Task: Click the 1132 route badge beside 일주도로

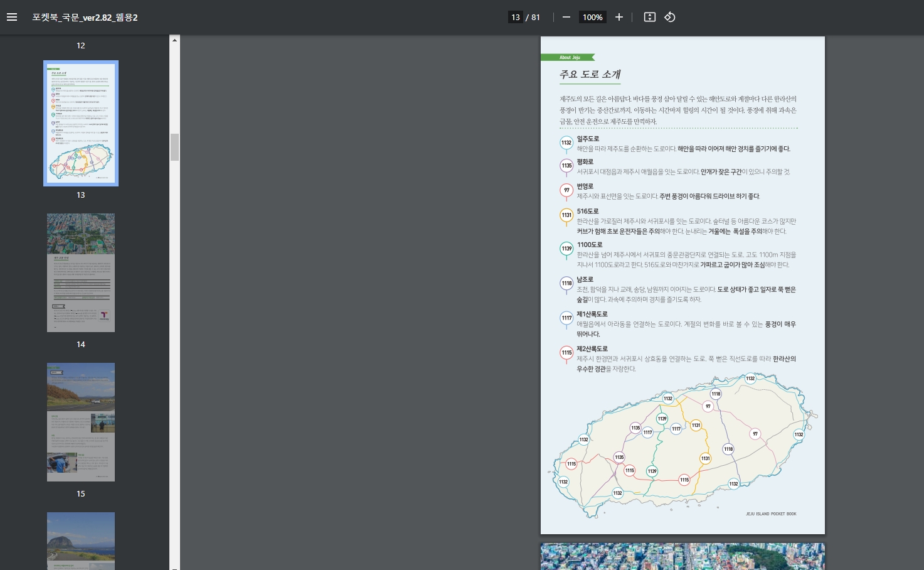Action: click(x=566, y=143)
